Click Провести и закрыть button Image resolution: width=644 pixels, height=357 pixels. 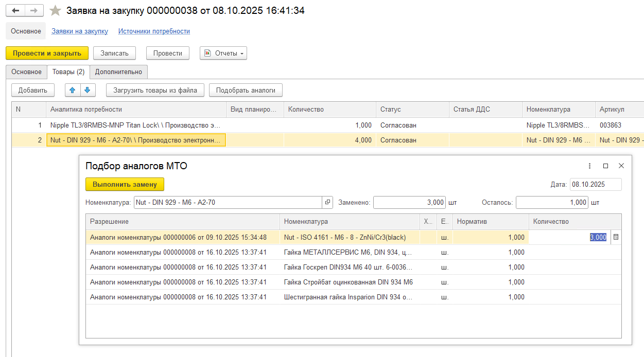(x=47, y=53)
